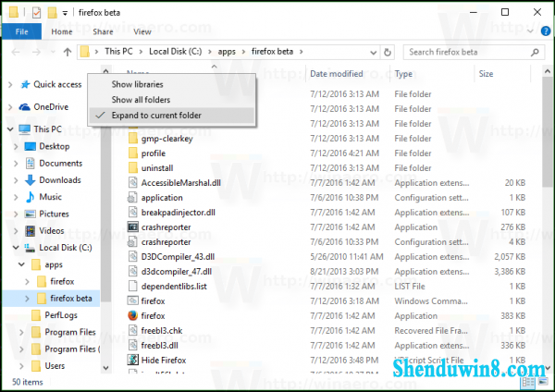
Task: Select firefox Windows Command script icon
Action: click(x=132, y=300)
